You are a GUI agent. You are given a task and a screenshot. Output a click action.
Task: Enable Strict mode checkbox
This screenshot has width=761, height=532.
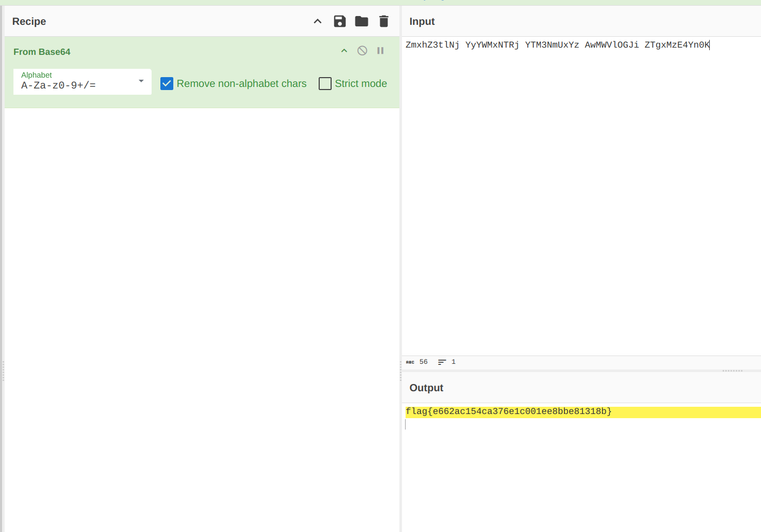[x=325, y=83]
